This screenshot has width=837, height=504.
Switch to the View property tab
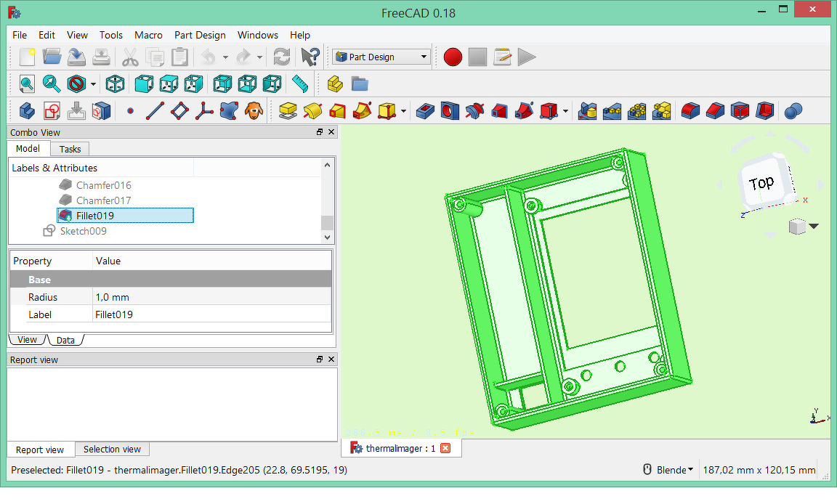pos(27,340)
